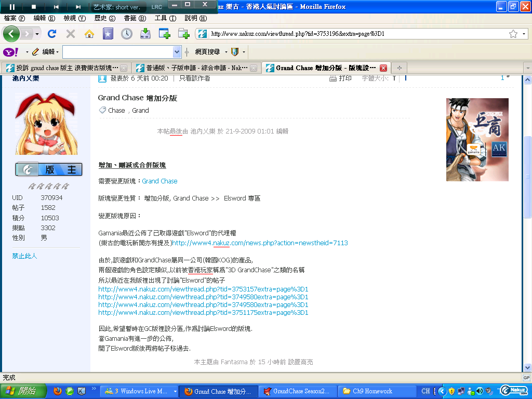Image resolution: width=532 pixels, height=399 pixels.
Task: Click the 打印 print link
Action: [x=345, y=78]
